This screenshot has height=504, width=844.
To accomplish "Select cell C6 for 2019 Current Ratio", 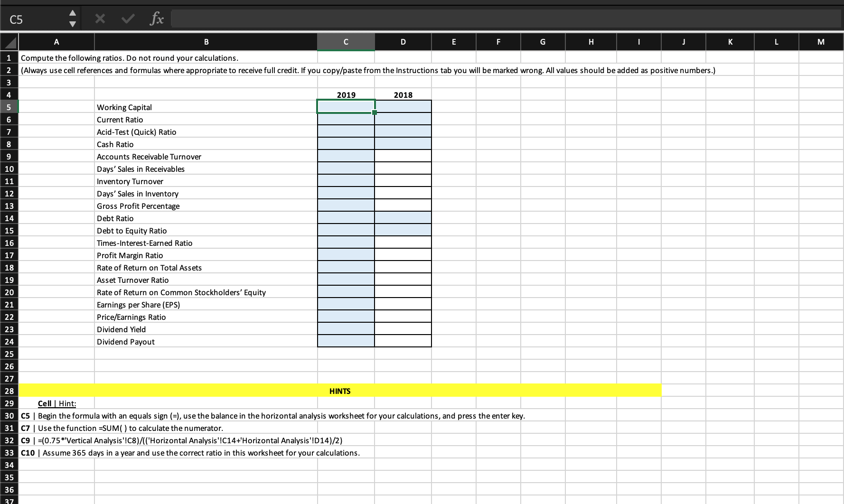I will point(346,120).
